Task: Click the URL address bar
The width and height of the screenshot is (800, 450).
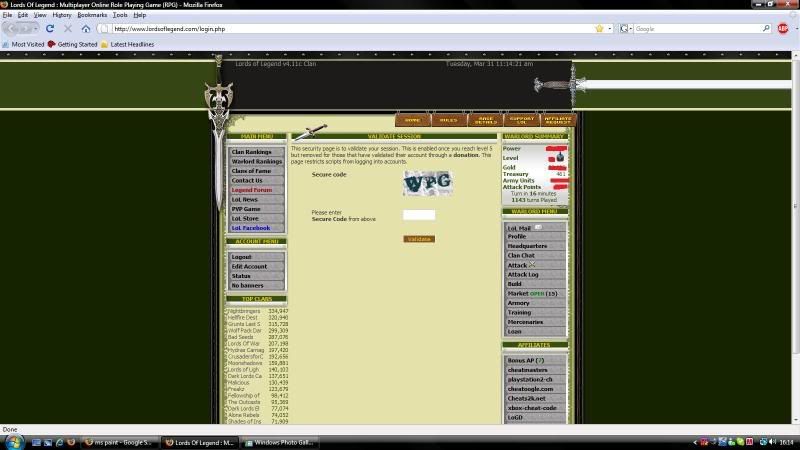Action: [352, 29]
